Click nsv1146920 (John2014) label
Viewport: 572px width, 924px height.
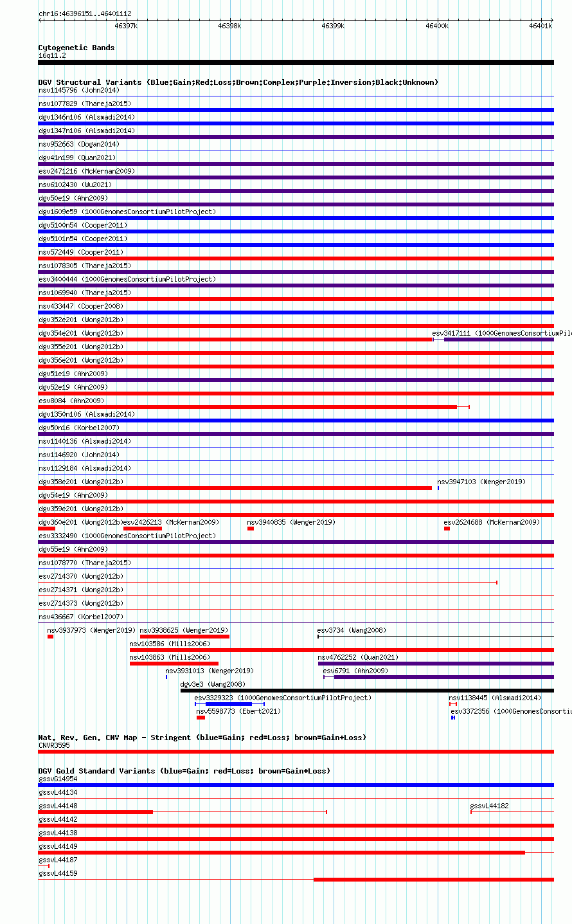click(x=79, y=455)
